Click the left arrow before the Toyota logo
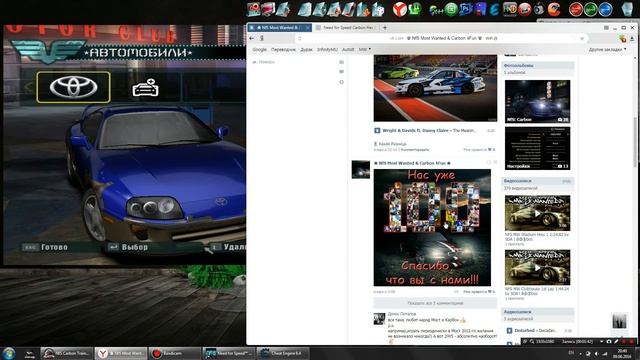The image size is (640, 360). (x=28, y=87)
